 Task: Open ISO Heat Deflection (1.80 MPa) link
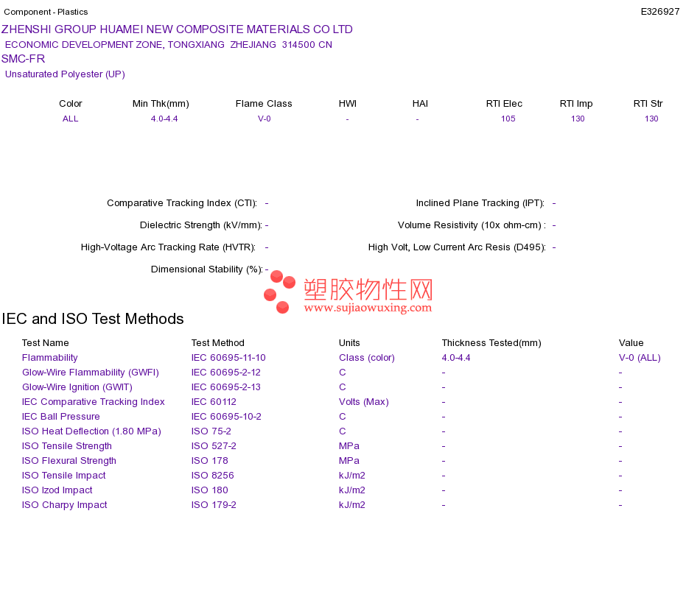pyautogui.click(x=91, y=431)
